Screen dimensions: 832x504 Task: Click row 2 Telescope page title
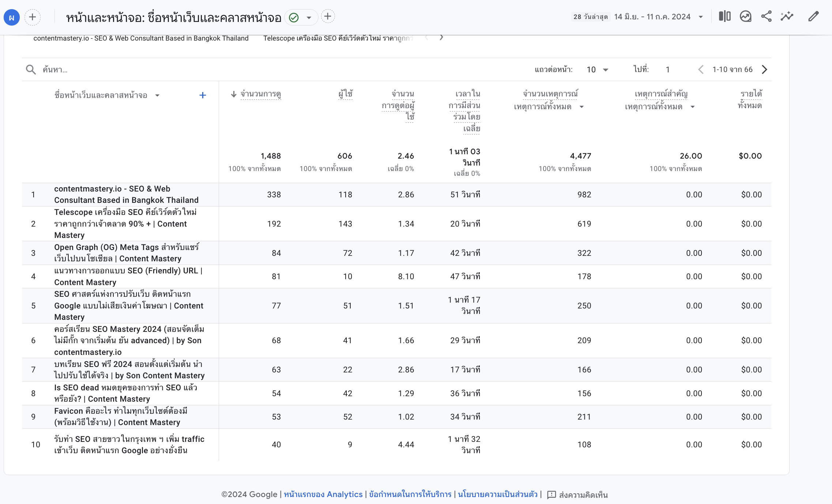click(x=125, y=224)
